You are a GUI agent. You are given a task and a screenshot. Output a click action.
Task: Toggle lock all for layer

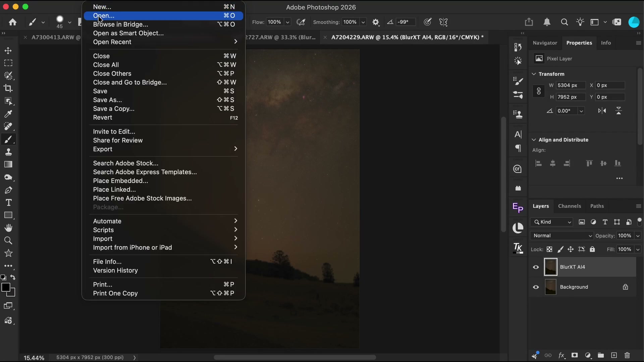[592, 249]
